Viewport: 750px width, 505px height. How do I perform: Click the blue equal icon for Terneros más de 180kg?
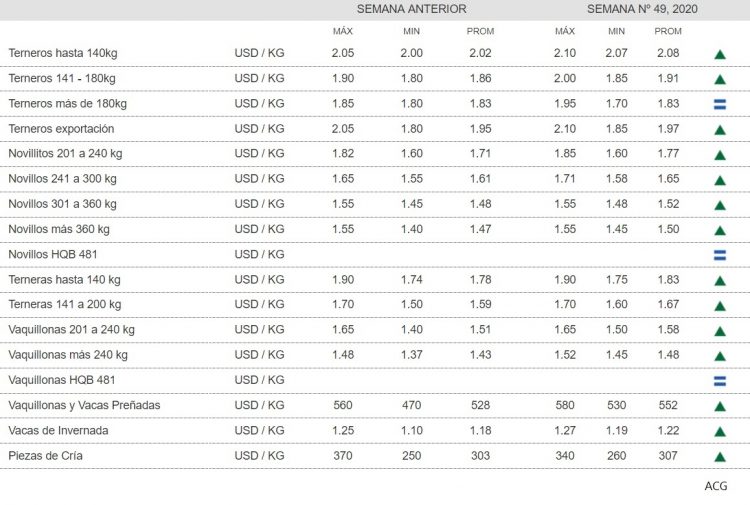(719, 104)
